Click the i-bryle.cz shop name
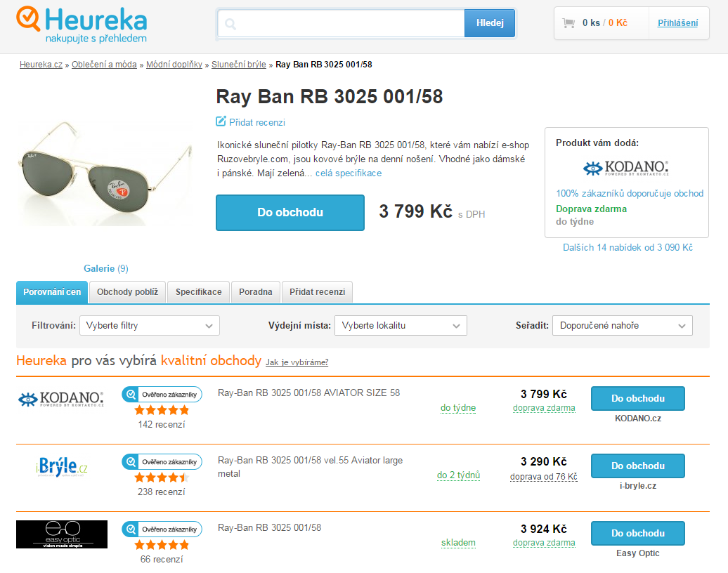The image size is (728, 573). (x=638, y=486)
